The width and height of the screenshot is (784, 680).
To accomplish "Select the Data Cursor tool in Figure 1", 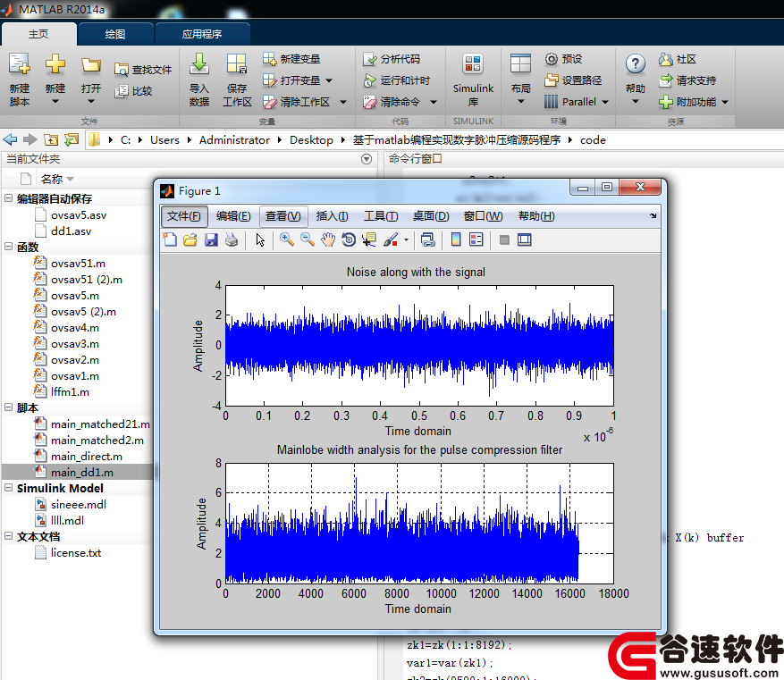I will click(x=369, y=239).
